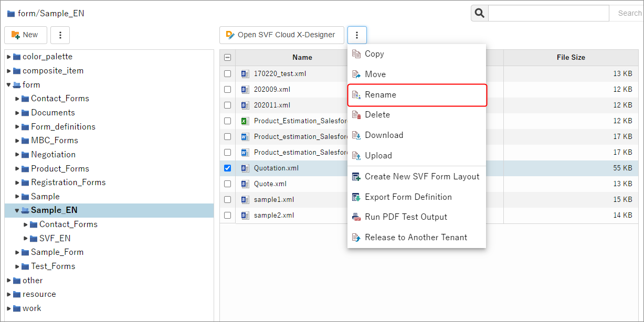Viewport: 644px width, 322px height.
Task: Click the Download icon in menu
Action: (356, 135)
